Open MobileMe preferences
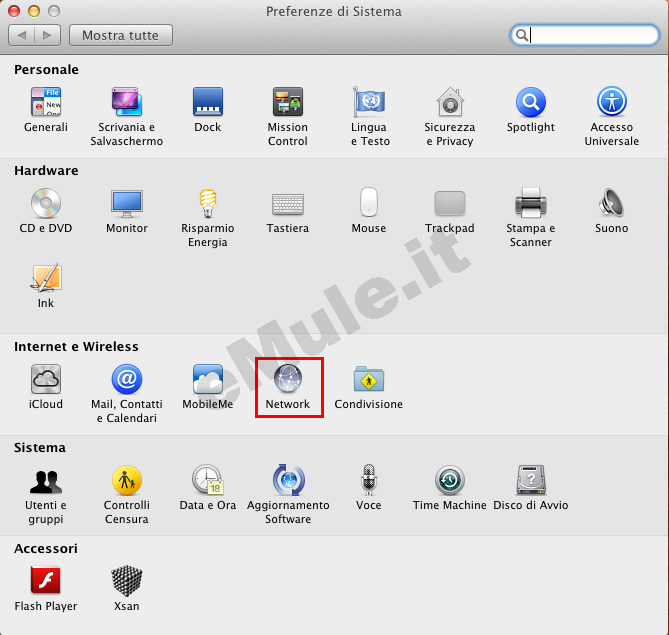The height and width of the screenshot is (635, 669). coord(208,387)
